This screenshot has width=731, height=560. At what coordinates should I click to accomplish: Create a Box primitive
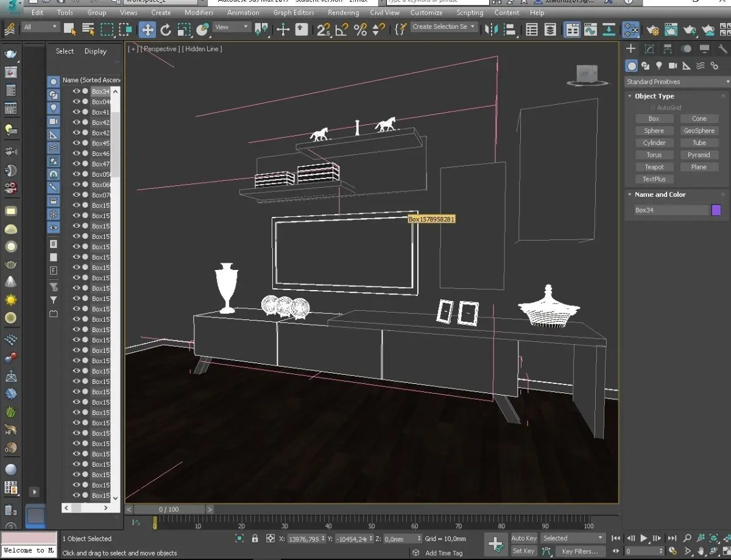tap(654, 119)
